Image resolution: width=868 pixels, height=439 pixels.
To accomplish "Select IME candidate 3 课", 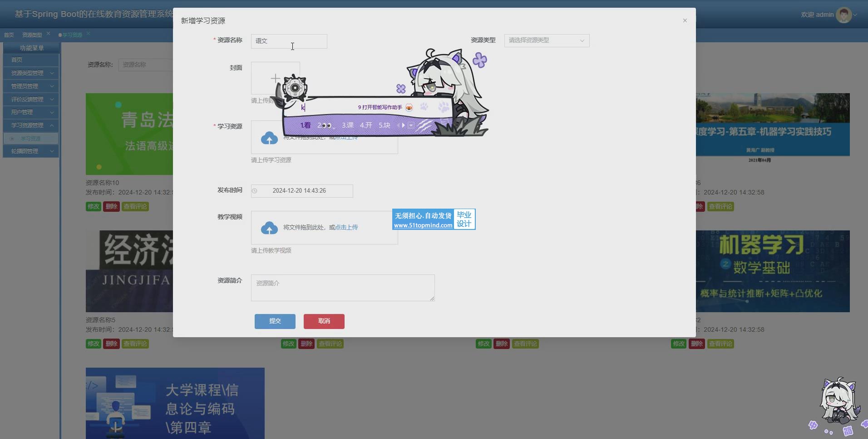I will (348, 125).
